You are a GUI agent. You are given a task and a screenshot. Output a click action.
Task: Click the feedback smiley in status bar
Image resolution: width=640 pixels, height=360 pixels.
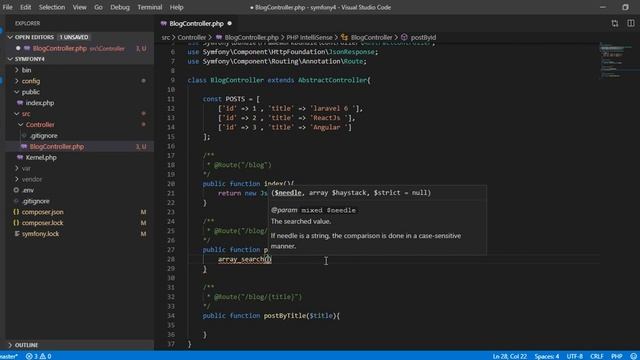click(633, 356)
